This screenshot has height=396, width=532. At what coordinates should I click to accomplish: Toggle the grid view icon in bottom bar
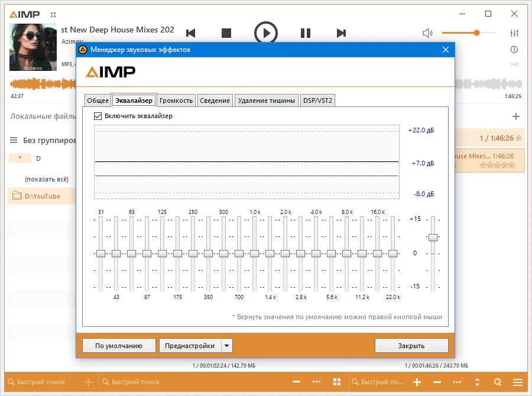pos(337,382)
